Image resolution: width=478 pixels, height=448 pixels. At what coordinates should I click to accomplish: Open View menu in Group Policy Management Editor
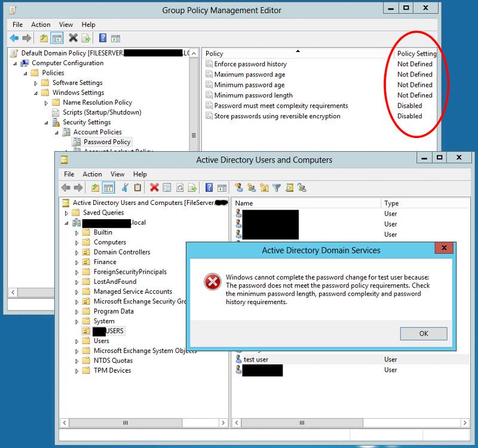pos(66,24)
